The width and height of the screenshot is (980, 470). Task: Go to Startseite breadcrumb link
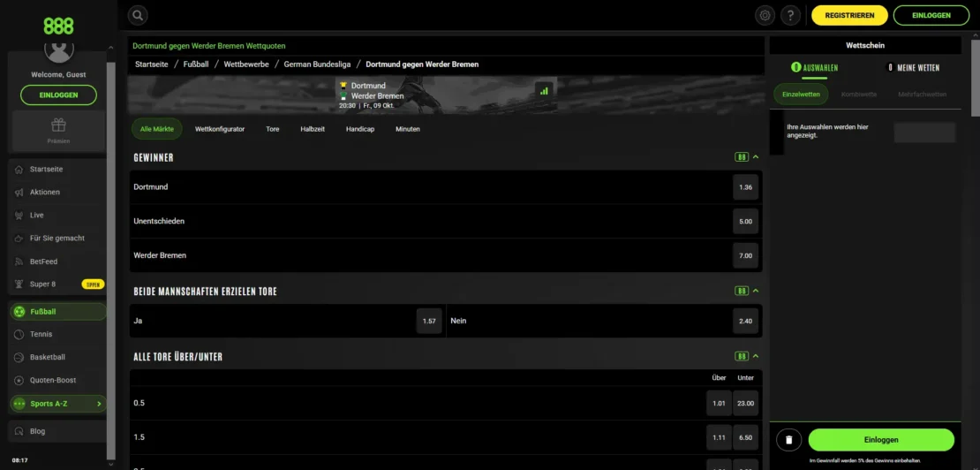[x=151, y=64]
